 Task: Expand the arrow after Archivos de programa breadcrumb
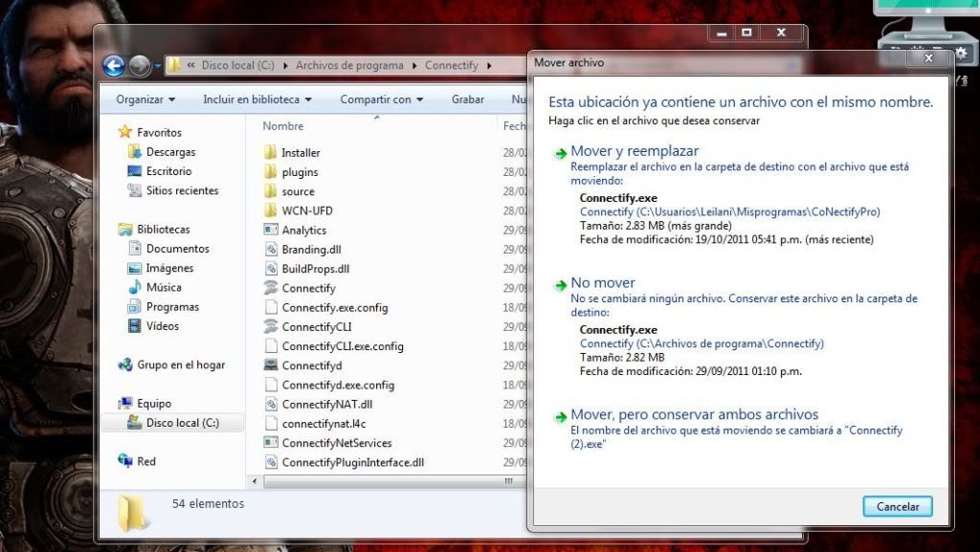(414, 66)
